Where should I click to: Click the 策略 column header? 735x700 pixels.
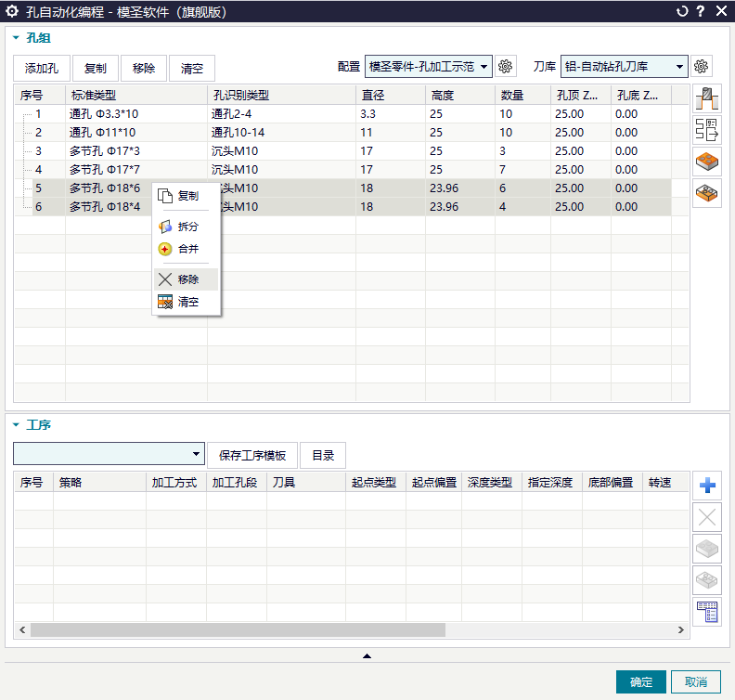[x=99, y=483]
